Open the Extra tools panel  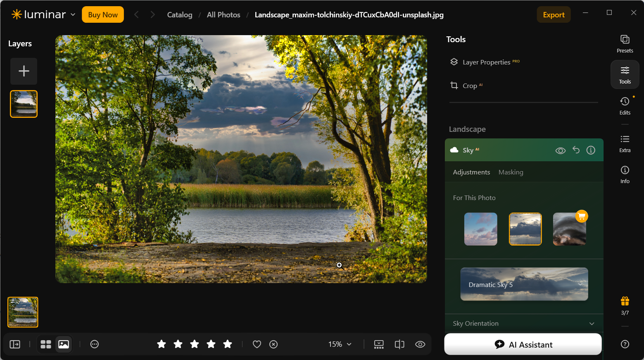click(625, 143)
